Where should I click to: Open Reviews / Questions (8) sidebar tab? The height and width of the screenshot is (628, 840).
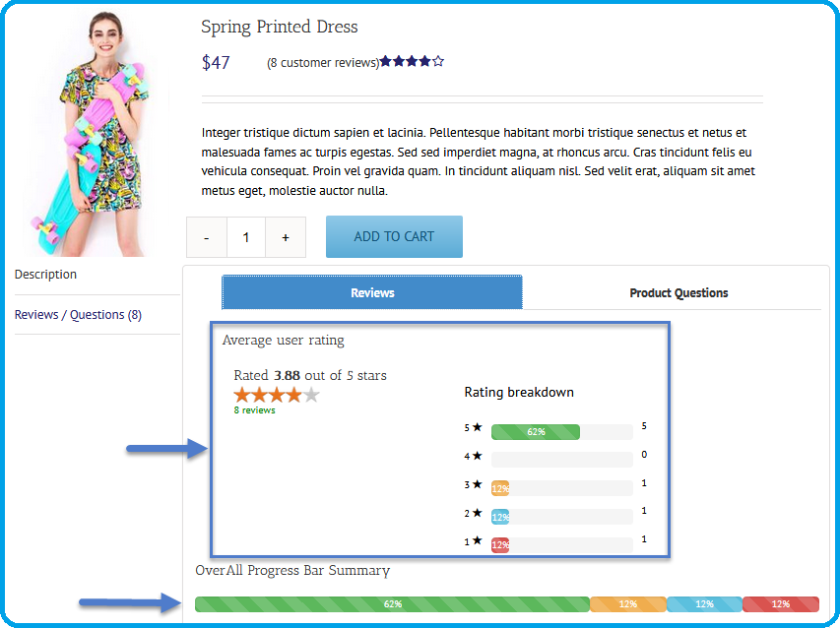coord(78,315)
